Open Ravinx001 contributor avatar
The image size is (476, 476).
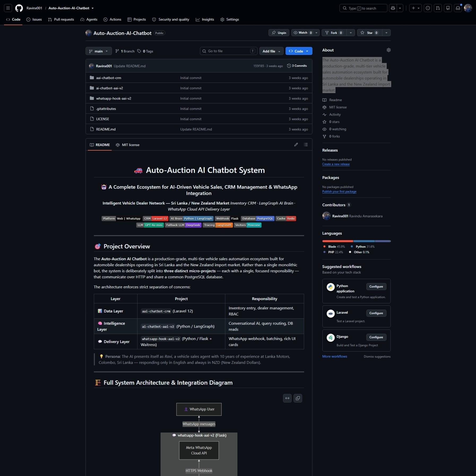point(326,216)
